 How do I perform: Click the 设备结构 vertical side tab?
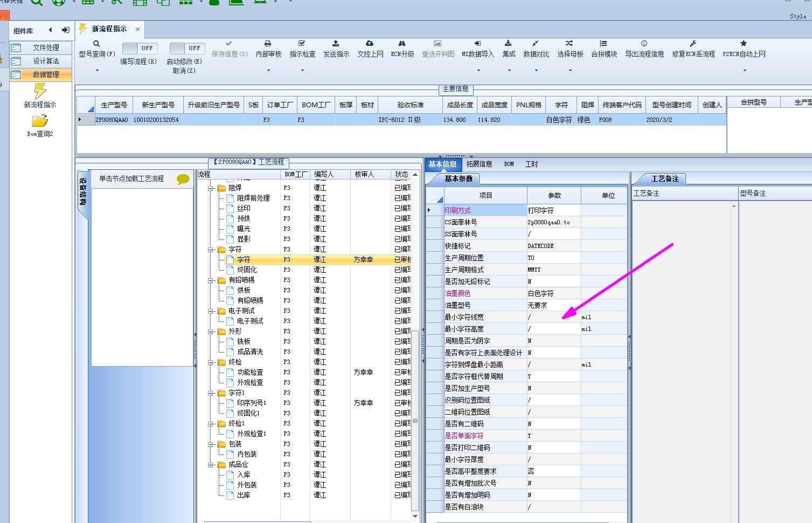point(83,192)
